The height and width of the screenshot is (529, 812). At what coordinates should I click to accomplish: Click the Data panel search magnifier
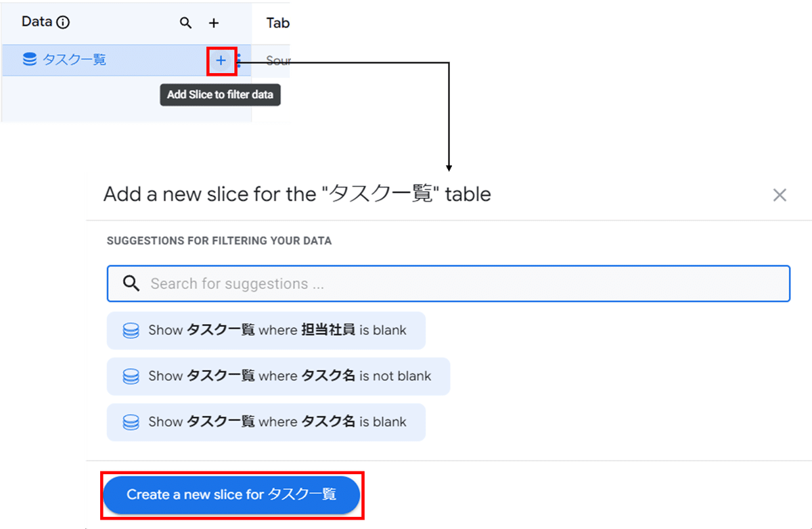185,23
